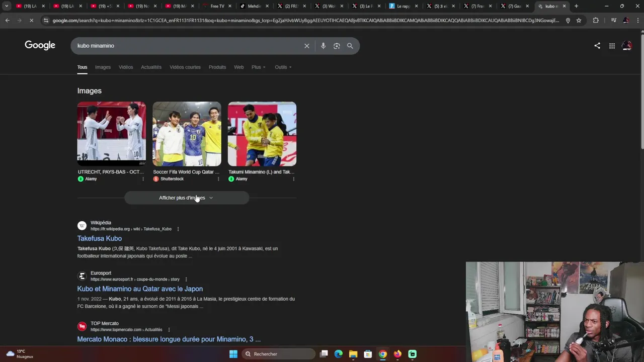This screenshot has width=644, height=362.
Task: Open more options for the Wikipedia result
Action: 178,229
